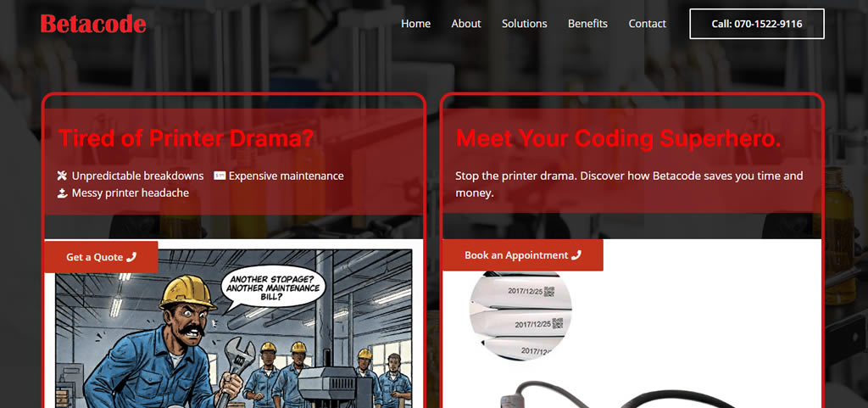Click the Stop the printer drama paragraph
Viewport: 868px width, 408px height.
pyautogui.click(x=629, y=184)
